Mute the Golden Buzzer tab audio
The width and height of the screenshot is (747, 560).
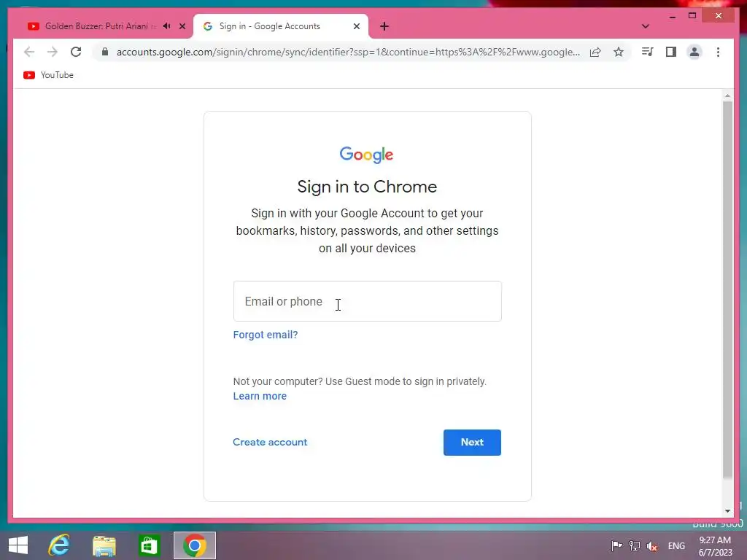coord(167,26)
